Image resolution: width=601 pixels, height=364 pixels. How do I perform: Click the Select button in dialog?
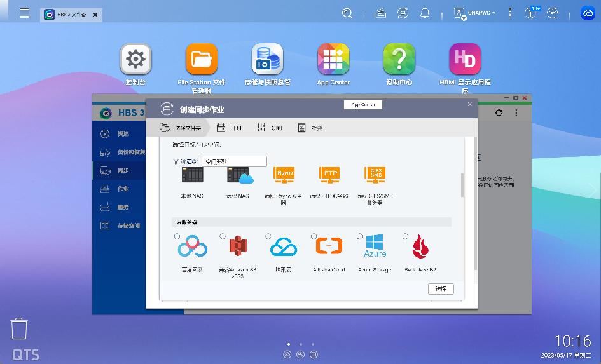point(441,289)
